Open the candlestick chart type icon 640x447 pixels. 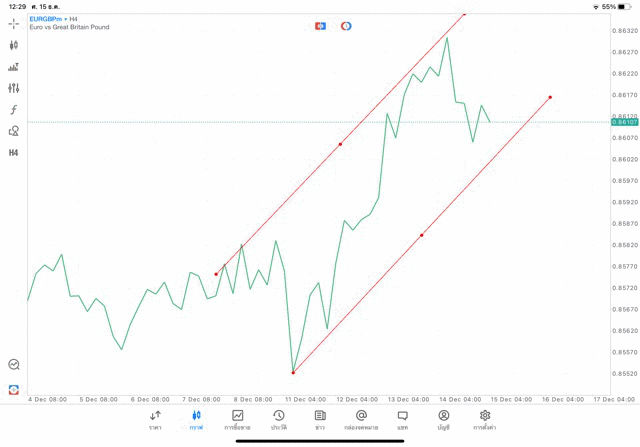(13, 45)
